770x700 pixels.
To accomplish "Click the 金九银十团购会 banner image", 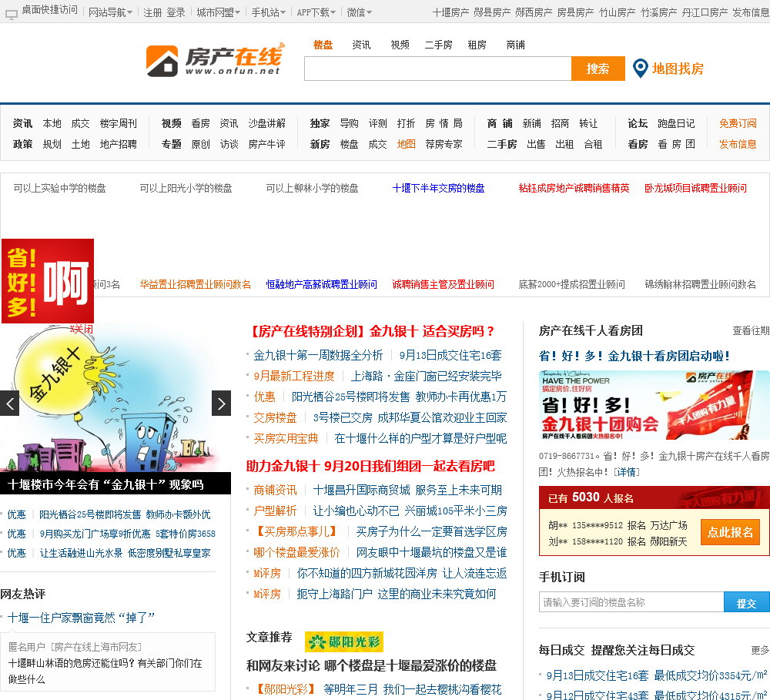I will coord(654,405).
